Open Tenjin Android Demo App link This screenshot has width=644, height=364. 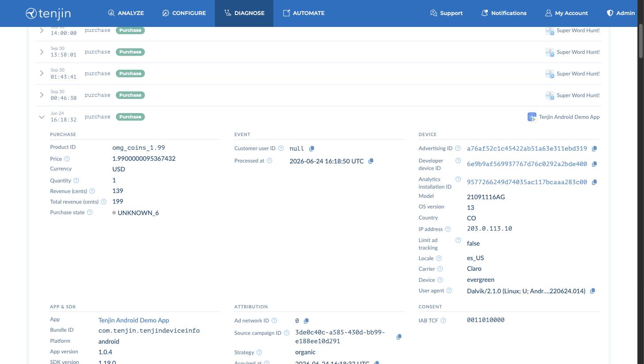(x=134, y=320)
